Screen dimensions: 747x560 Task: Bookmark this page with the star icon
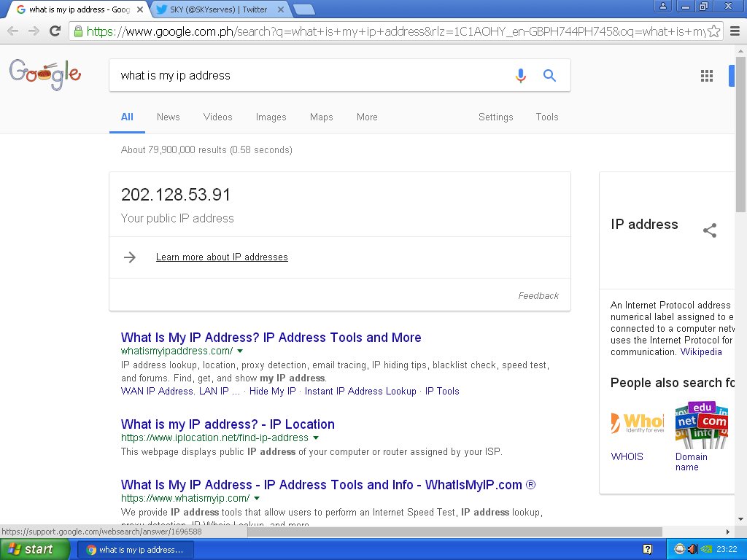[x=713, y=31]
